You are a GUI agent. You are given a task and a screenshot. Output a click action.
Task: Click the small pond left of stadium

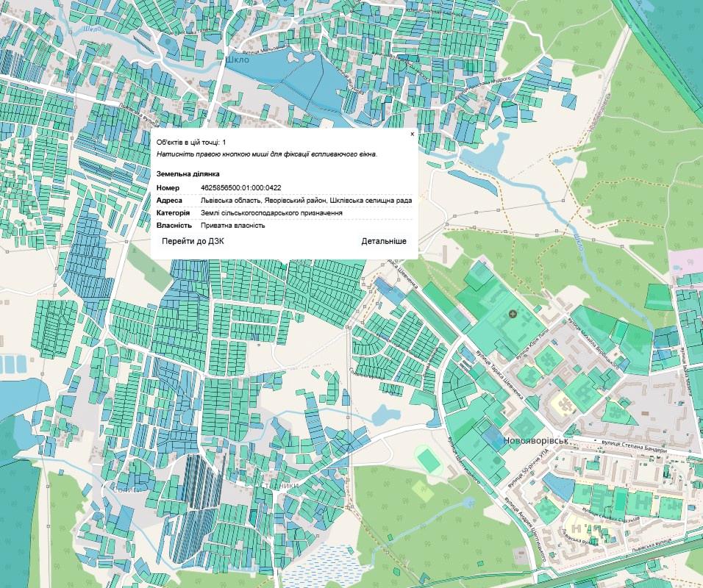click(x=385, y=414)
